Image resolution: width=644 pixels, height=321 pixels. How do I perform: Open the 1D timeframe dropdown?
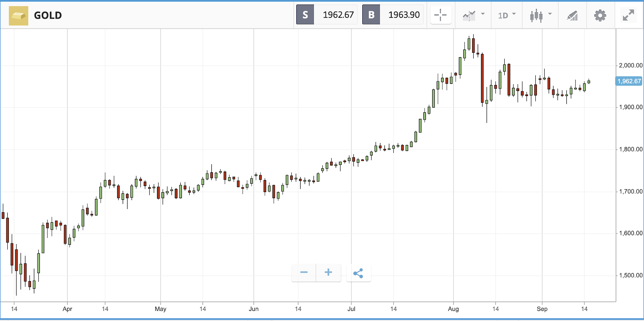click(507, 15)
